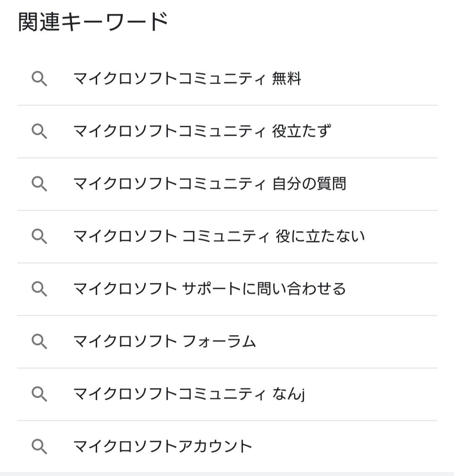Image resolution: width=454 pixels, height=476 pixels.
Task: Click search icon beside マイクロソフトコミュニティ 役立たず
Action: 39,132
